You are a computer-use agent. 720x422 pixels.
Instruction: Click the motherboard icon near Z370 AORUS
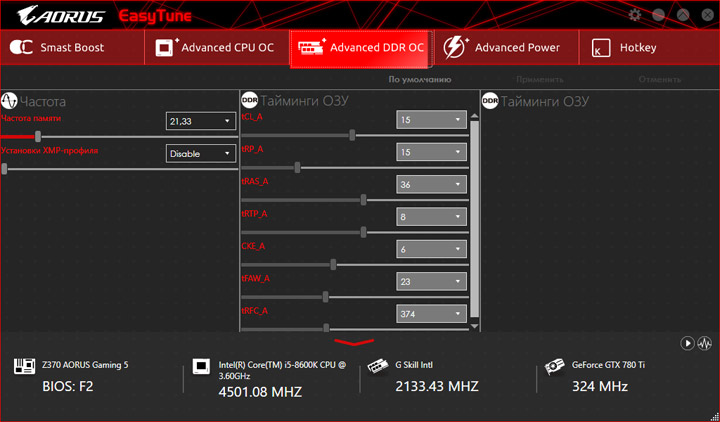(x=24, y=366)
